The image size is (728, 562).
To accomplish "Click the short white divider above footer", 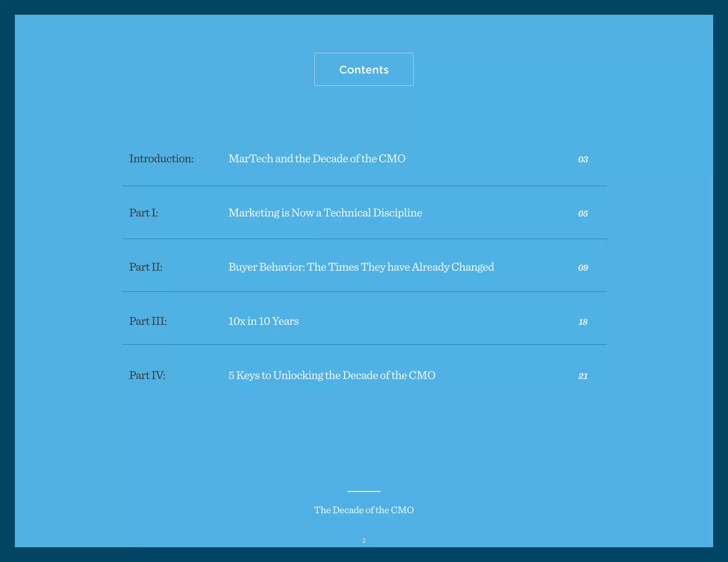I will point(364,491).
